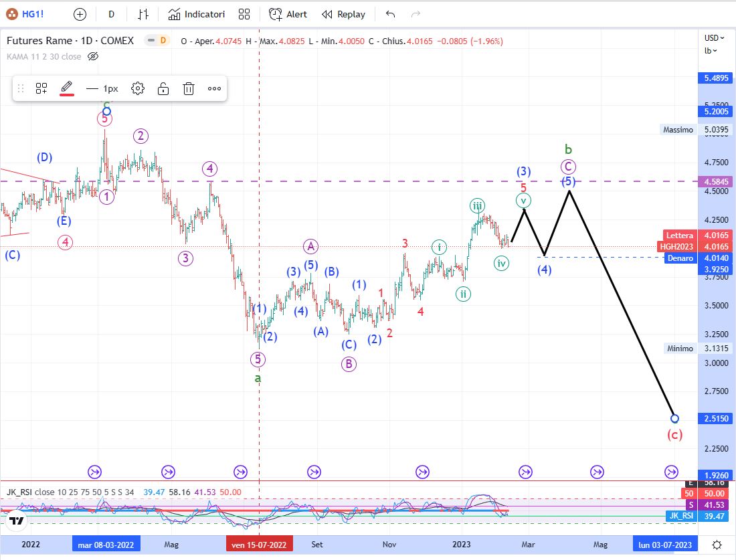Click the 5.4895 blue price label
Image resolution: width=736 pixels, height=560 pixels.
[716, 78]
